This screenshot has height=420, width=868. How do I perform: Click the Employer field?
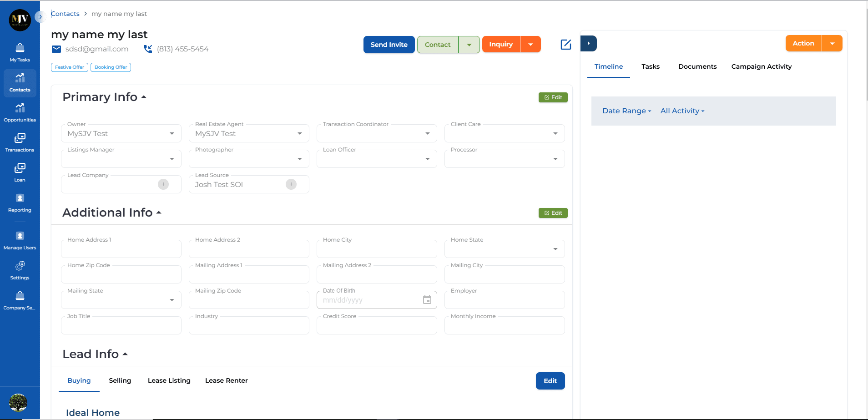pyautogui.click(x=505, y=300)
